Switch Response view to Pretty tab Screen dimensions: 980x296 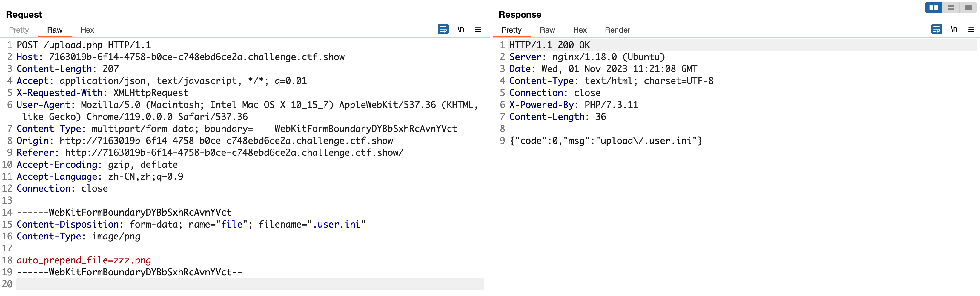(x=511, y=30)
